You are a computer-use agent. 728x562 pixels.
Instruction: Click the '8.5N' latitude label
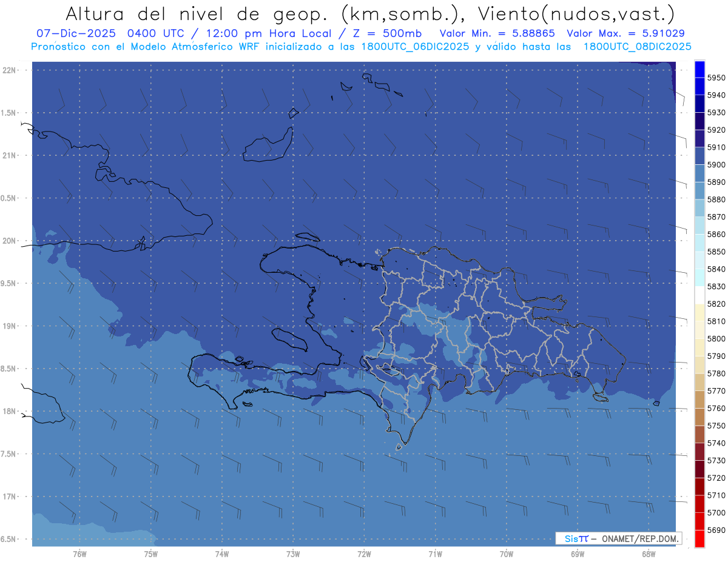[8, 369]
